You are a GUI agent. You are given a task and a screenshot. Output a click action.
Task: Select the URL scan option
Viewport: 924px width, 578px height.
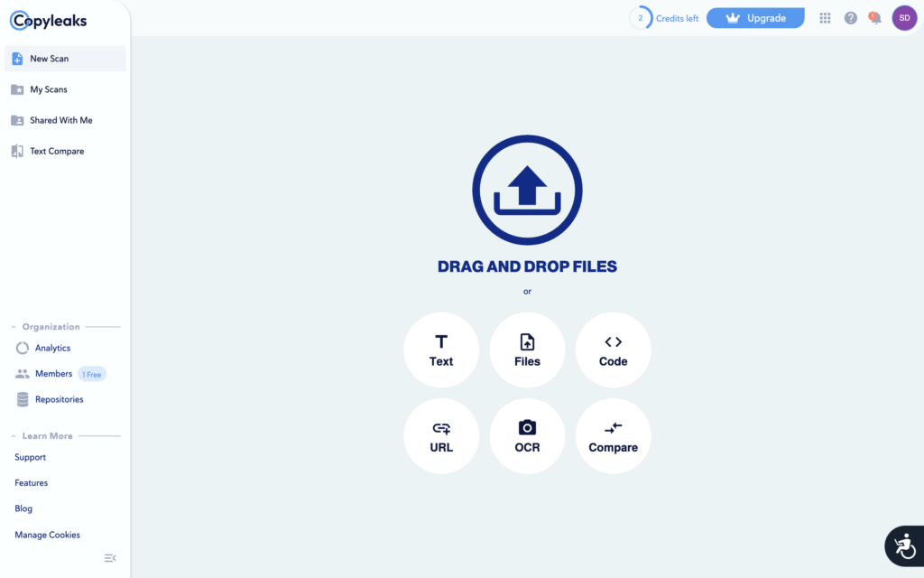click(441, 435)
